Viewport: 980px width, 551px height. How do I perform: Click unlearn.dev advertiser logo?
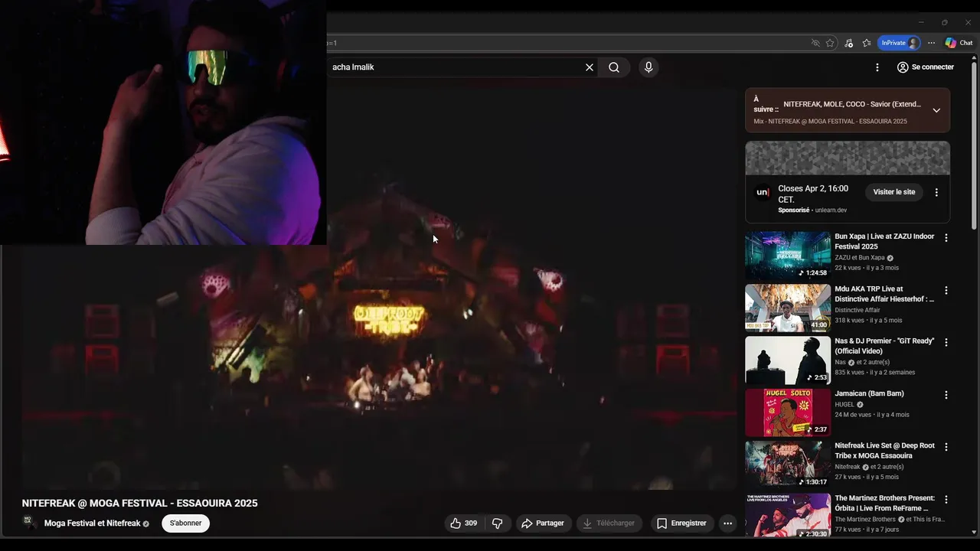click(x=763, y=192)
